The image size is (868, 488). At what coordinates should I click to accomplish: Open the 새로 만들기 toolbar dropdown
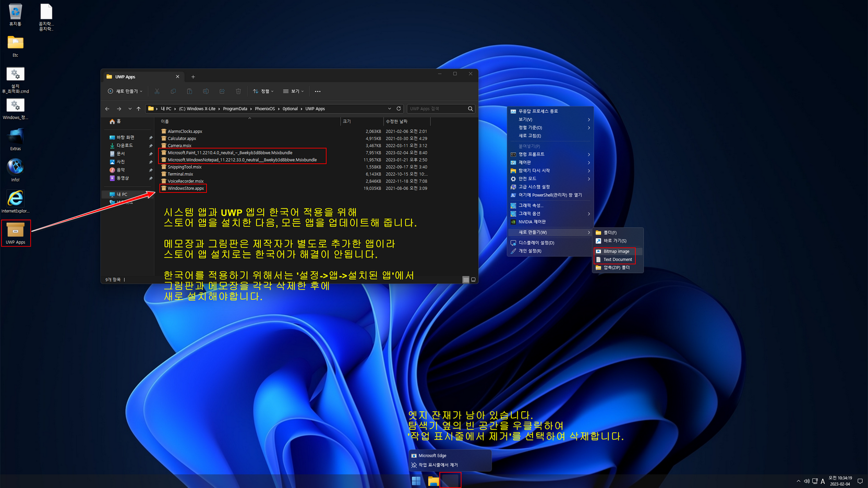coord(125,91)
